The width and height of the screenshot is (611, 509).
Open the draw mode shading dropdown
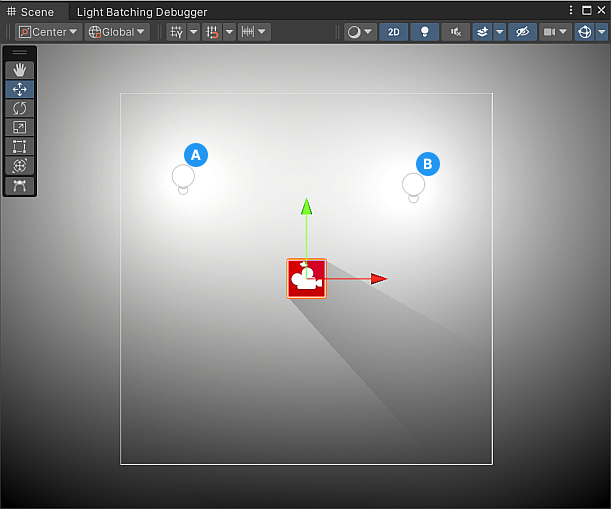pyautogui.click(x=360, y=32)
